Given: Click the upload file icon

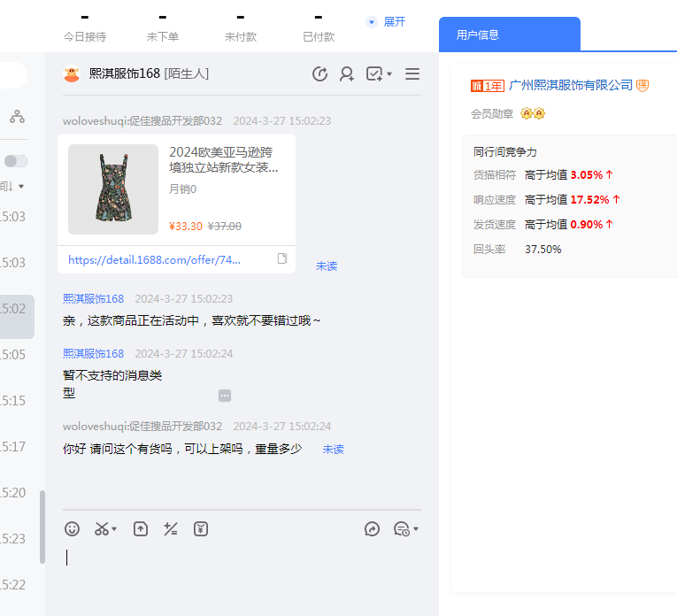Looking at the screenshot, I should (x=141, y=528).
